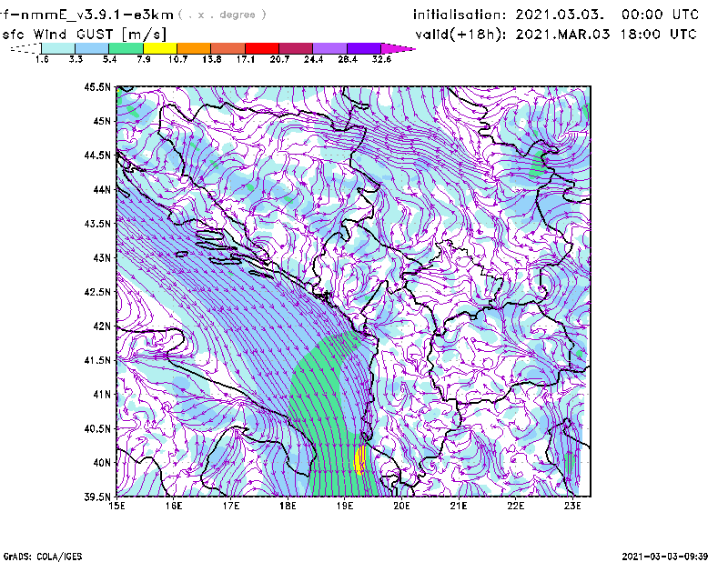Click the 44.5N latitude label
This screenshot has height=562, width=728.
97,155
